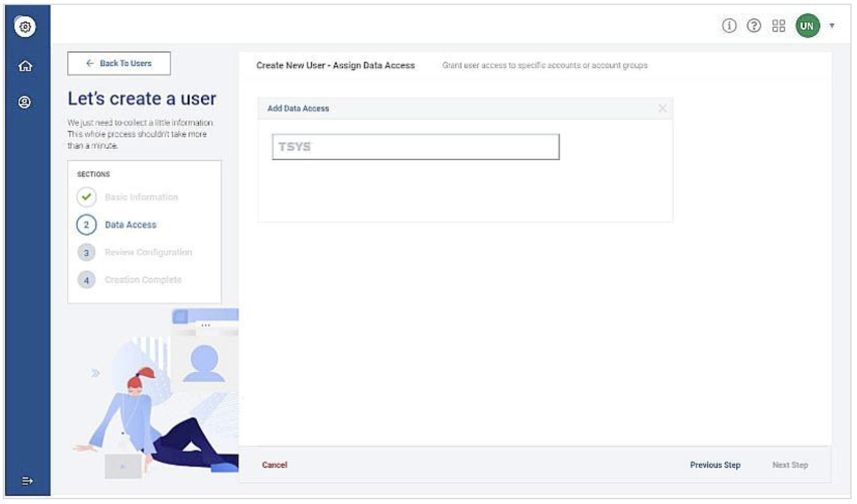The width and height of the screenshot is (857, 504).
Task: Open the Home sidebar icon
Action: point(25,66)
